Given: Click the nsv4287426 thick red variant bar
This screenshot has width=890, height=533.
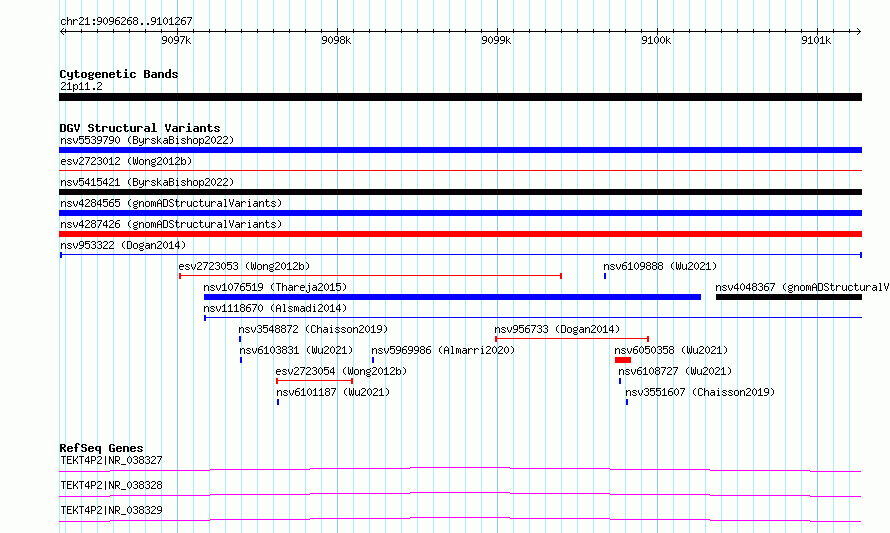Looking at the screenshot, I should point(460,234).
